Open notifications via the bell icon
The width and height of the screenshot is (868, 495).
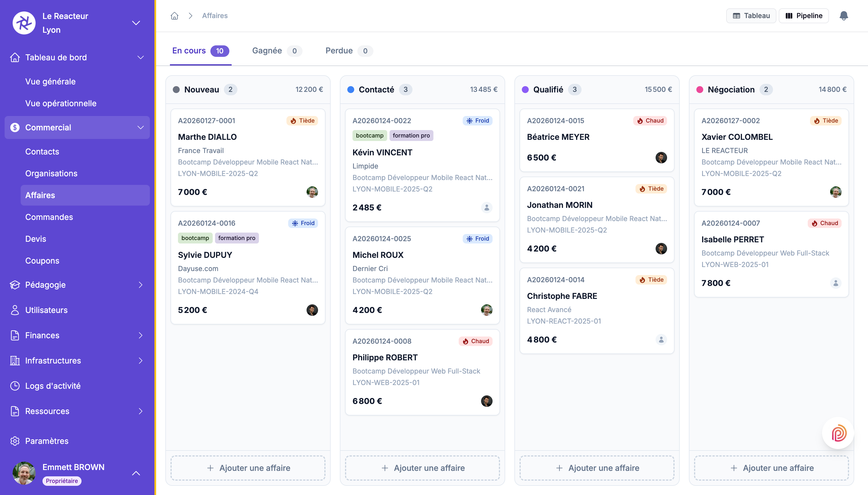(x=844, y=15)
